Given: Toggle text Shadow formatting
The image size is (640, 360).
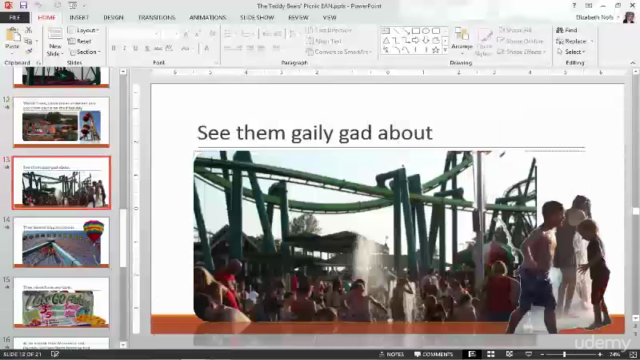Looking at the screenshot, I should (x=147, y=49).
